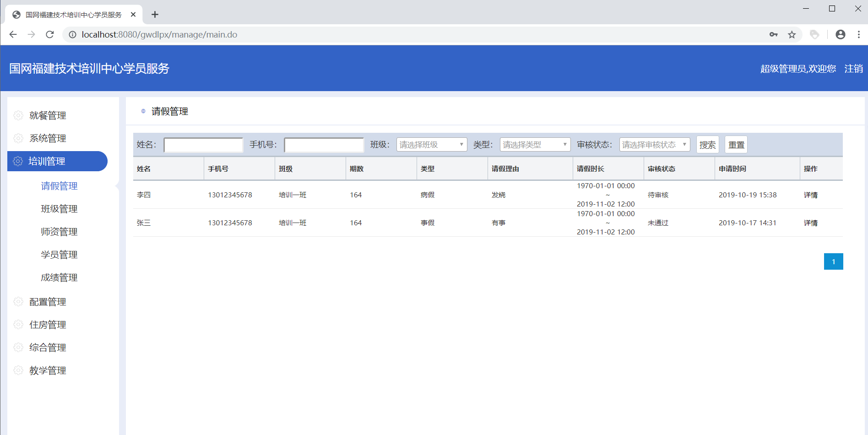Expand the 班级 class dropdown

pyautogui.click(x=431, y=145)
